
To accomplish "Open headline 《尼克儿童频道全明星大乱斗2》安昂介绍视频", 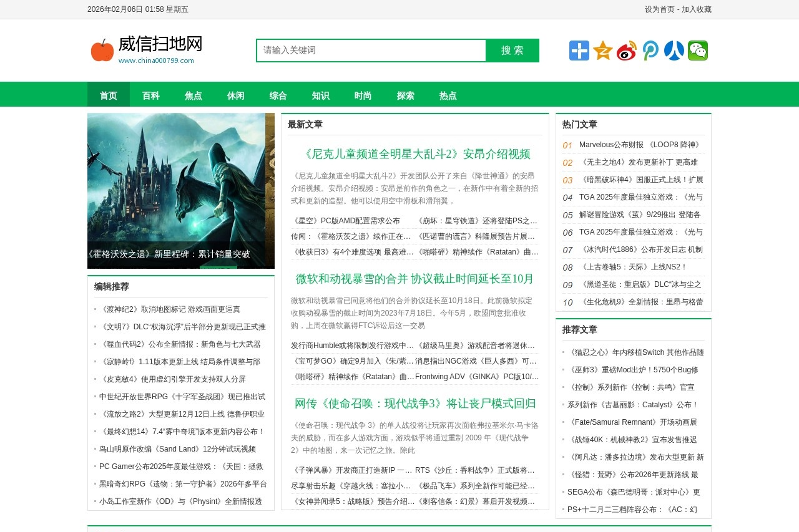I will point(415,154).
